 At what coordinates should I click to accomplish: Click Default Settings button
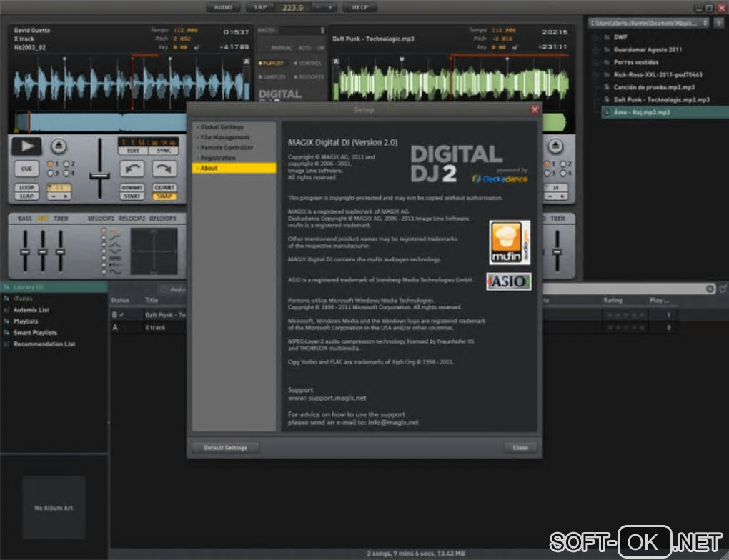point(225,448)
